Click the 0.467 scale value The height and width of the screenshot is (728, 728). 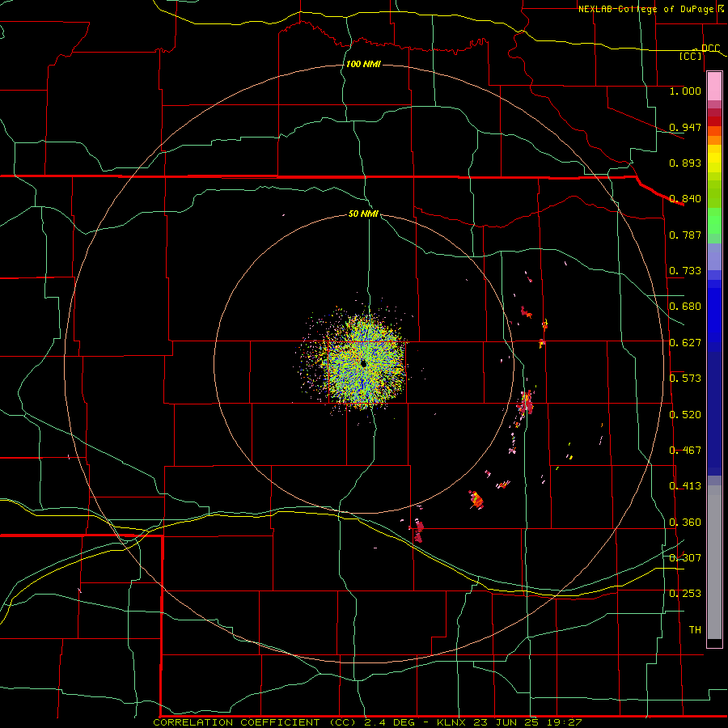685,451
